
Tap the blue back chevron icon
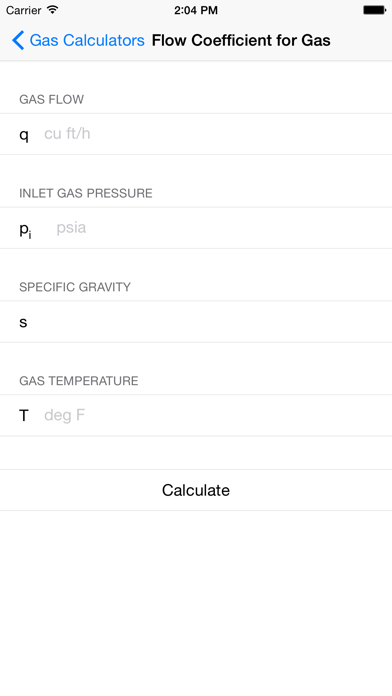(18, 40)
